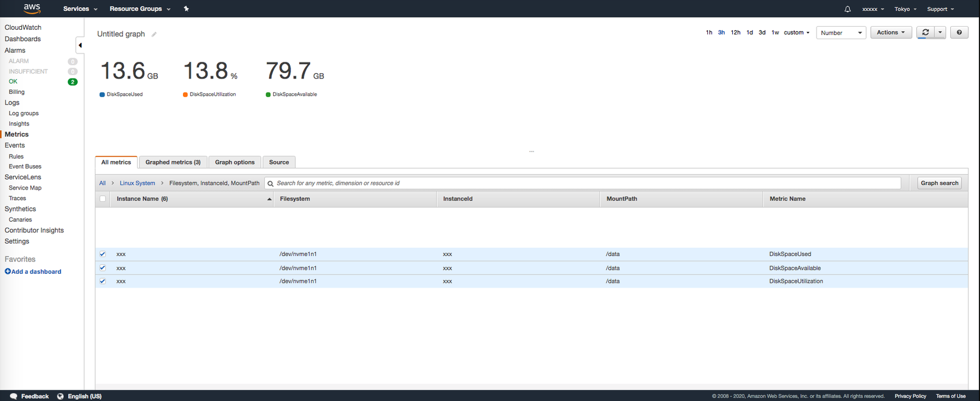
Task: Open the help question mark button
Action: pos(959,33)
